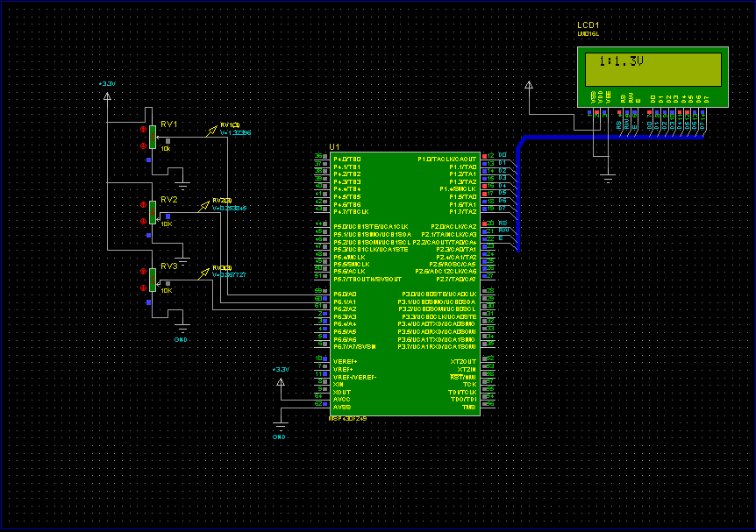Click the RV1 component label
756x532 pixels.
(x=168, y=124)
